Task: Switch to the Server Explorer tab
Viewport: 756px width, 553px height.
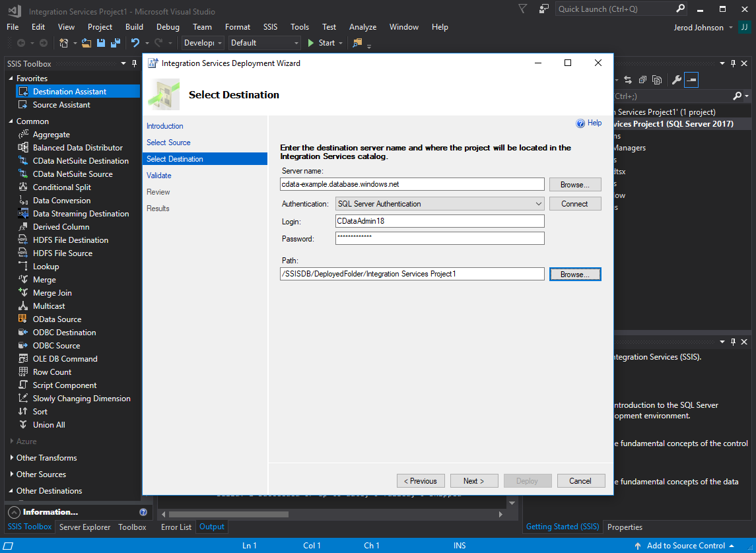Action: 85,527
